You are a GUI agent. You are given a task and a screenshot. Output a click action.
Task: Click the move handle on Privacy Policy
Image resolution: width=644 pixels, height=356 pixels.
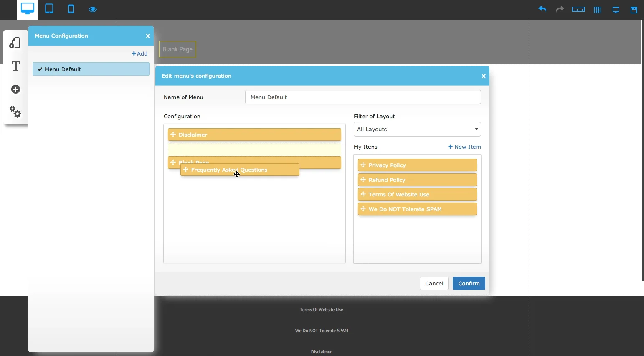pyautogui.click(x=363, y=165)
